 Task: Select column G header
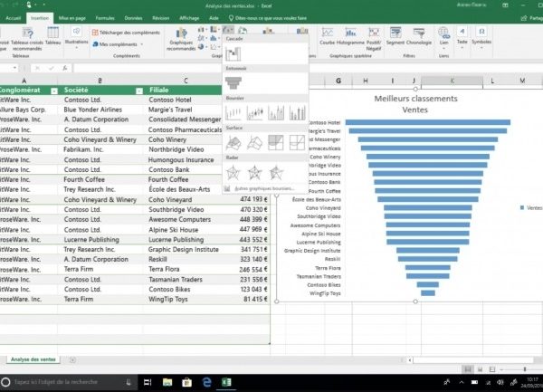tap(338, 81)
